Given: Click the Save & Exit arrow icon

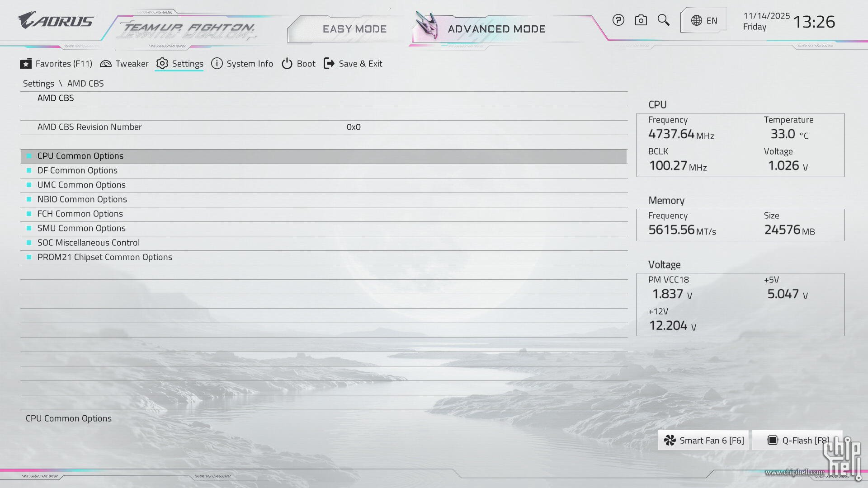Looking at the screenshot, I should pos(329,64).
